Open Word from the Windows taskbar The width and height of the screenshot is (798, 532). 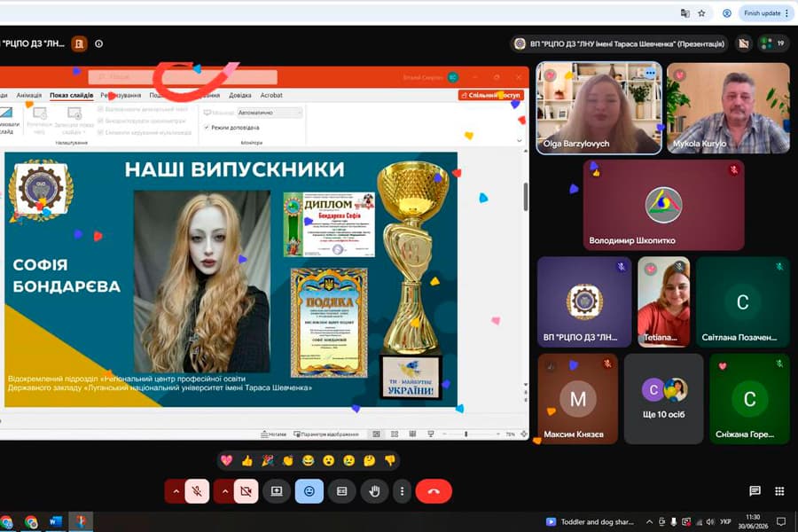(56, 522)
